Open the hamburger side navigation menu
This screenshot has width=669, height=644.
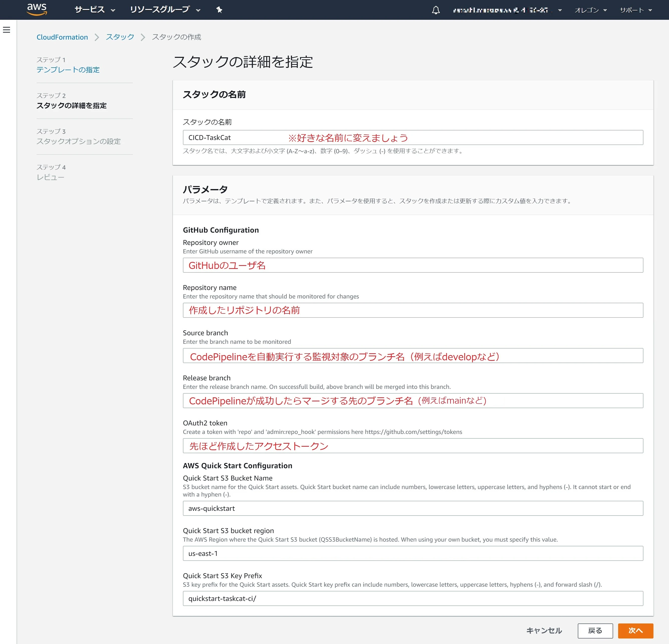point(7,30)
